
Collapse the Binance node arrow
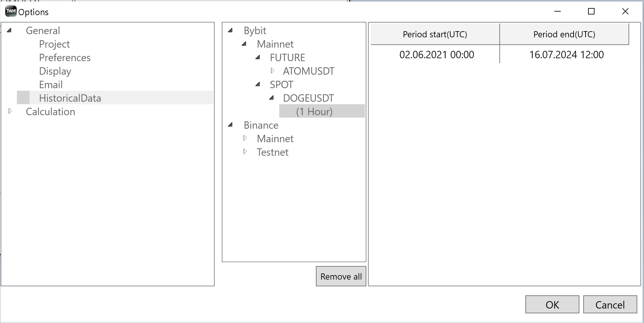(x=230, y=125)
